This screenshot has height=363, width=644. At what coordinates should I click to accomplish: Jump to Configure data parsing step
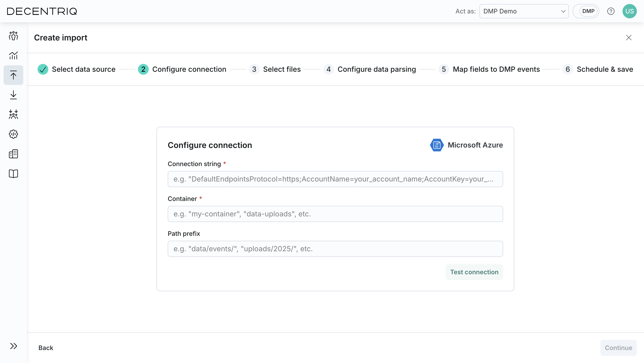point(370,69)
